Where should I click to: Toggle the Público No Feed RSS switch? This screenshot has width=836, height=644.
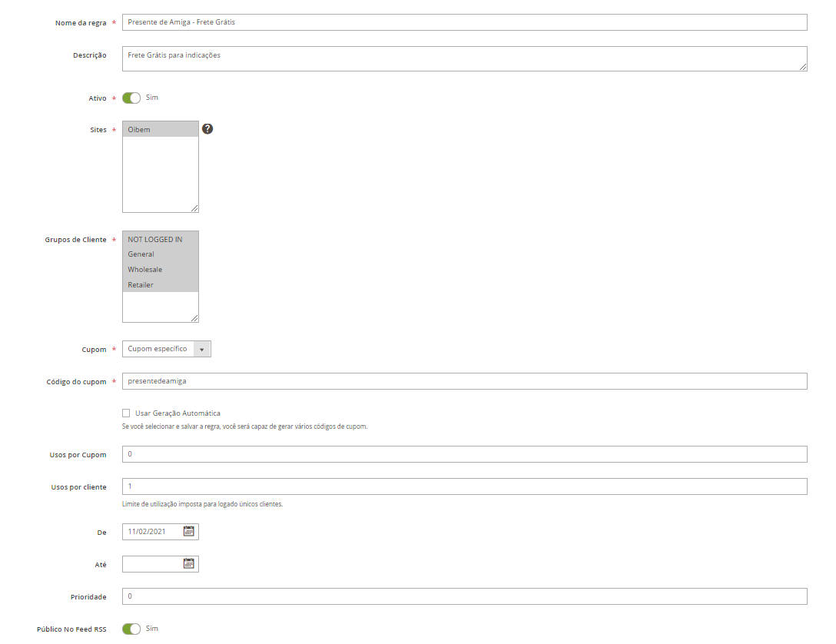click(x=131, y=629)
